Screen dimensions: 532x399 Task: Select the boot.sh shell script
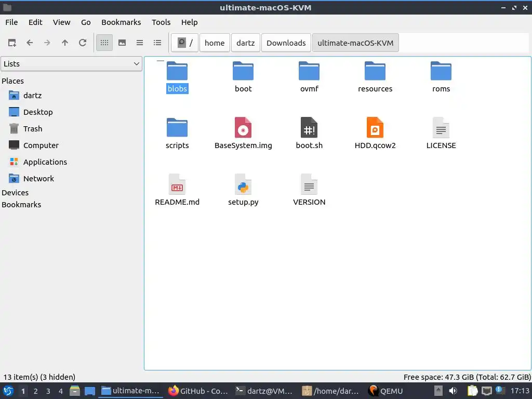point(309,134)
